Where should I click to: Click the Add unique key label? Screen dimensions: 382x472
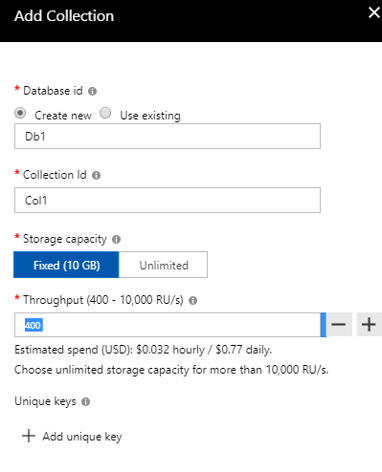click(x=82, y=436)
